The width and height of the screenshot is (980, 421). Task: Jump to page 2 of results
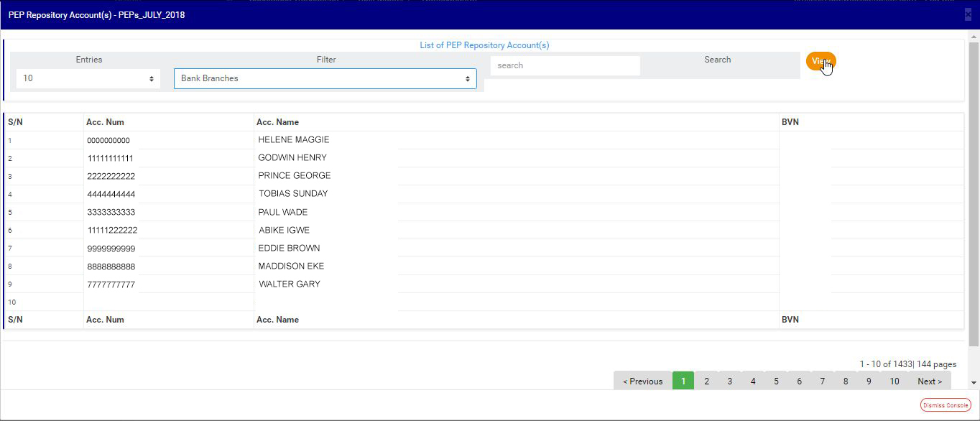706,381
